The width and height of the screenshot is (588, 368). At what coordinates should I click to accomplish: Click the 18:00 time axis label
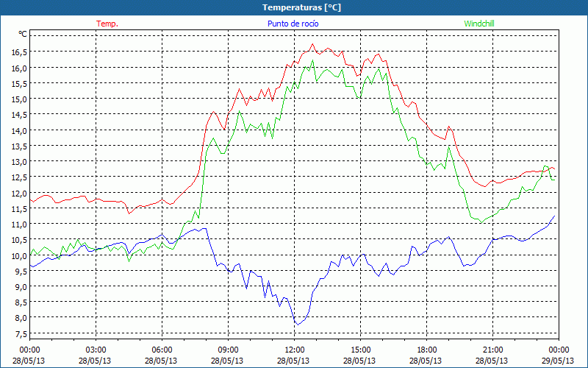pos(427,350)
